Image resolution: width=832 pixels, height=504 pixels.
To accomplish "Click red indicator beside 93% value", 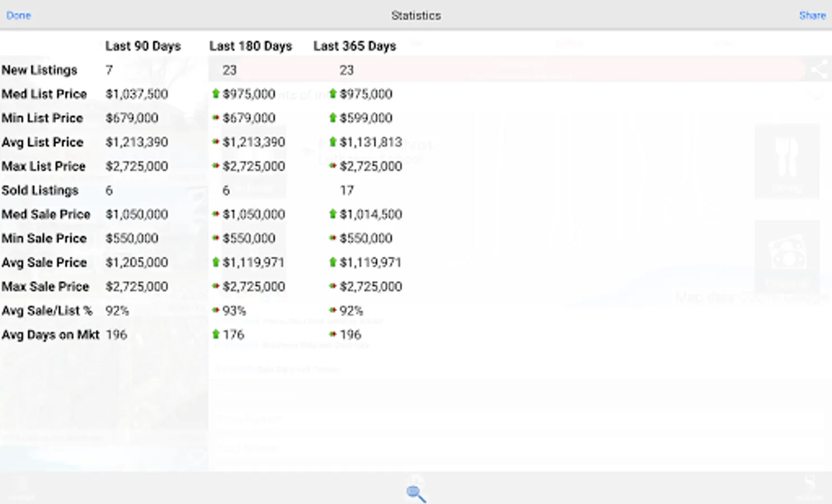I will point(216,310).
